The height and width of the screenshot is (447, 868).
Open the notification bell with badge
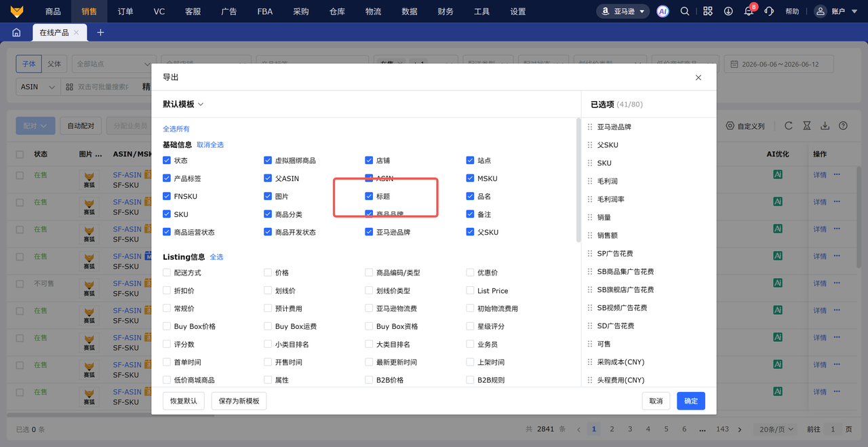point(749,11)
